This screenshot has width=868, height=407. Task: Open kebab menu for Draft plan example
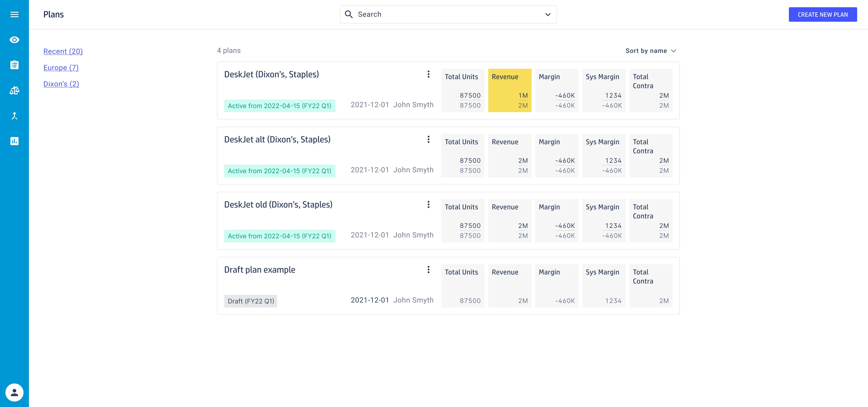point(428,270)
